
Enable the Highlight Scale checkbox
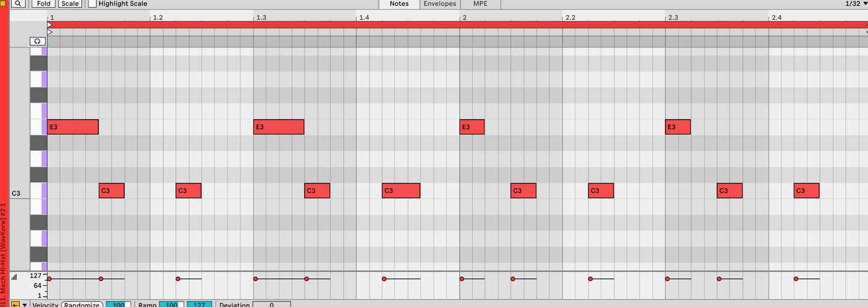point(93,4)
